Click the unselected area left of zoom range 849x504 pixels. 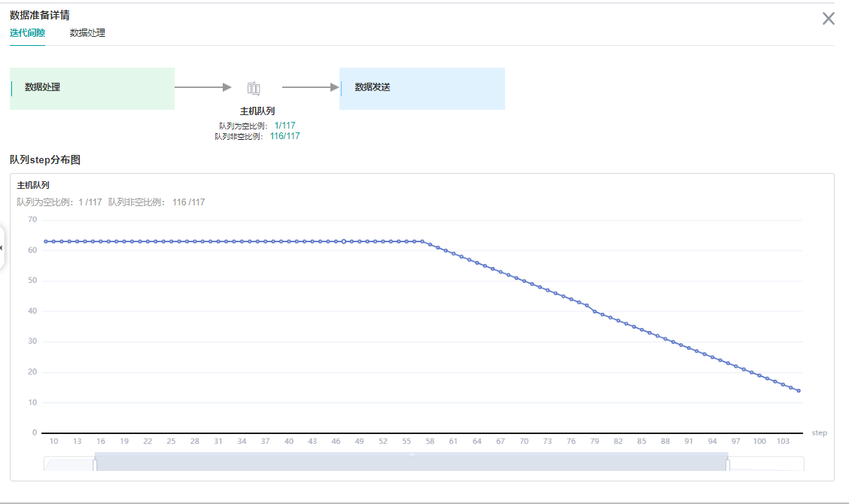(x=69, y=464)
